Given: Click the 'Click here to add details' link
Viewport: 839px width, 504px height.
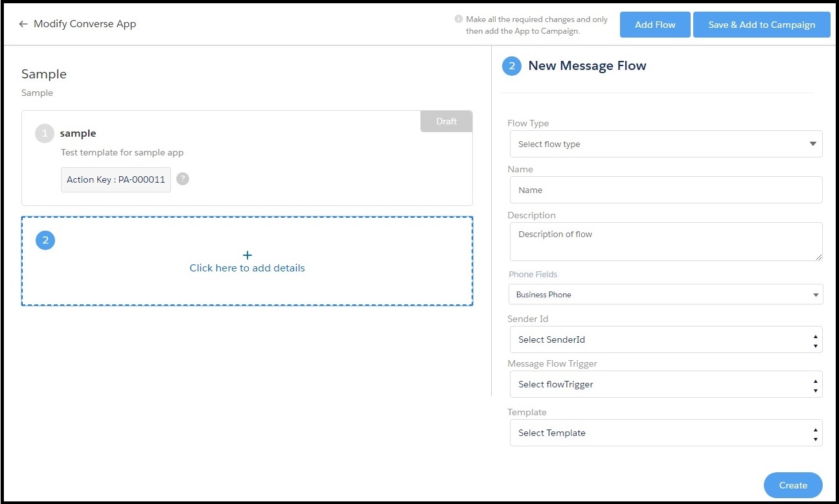Looking at the screenshot, I should pos(247,268).
